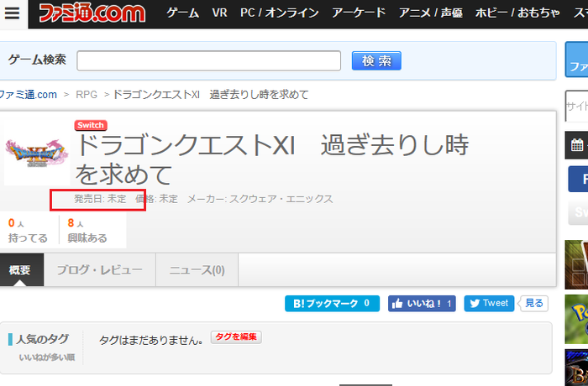
Task: Follow the ファミ通.com breadcrumb link
Action: [x=28, y=95]
